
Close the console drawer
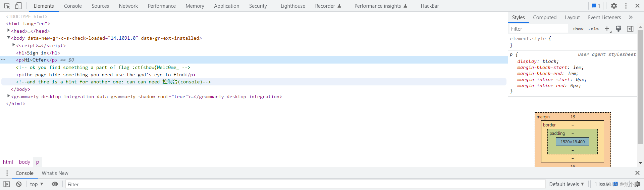click(637, 173)
